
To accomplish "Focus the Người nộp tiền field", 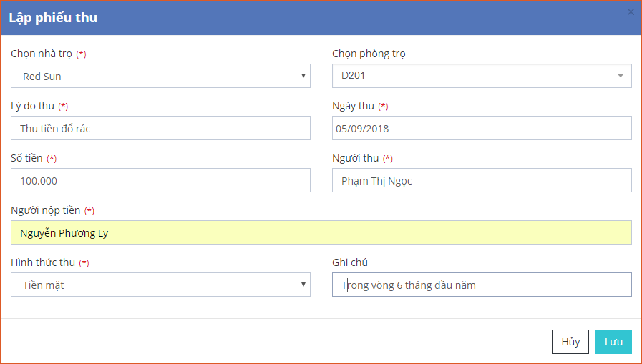I will tap(321, 233).
